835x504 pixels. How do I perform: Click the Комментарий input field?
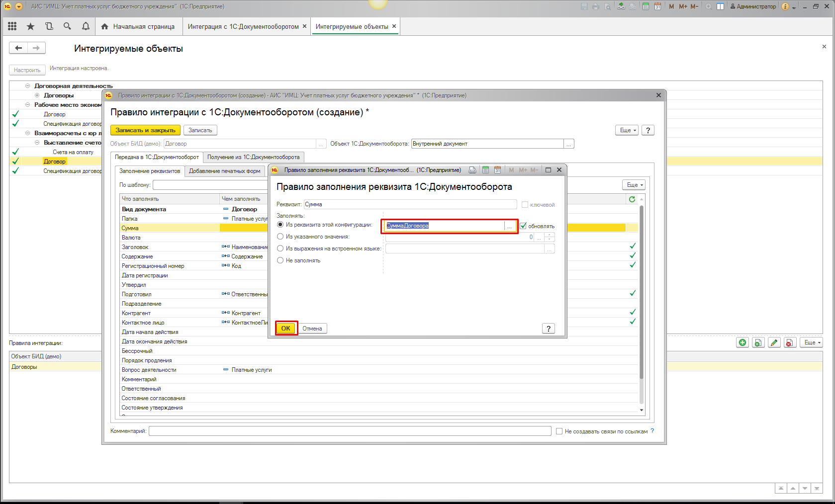[x=350, y=431]
